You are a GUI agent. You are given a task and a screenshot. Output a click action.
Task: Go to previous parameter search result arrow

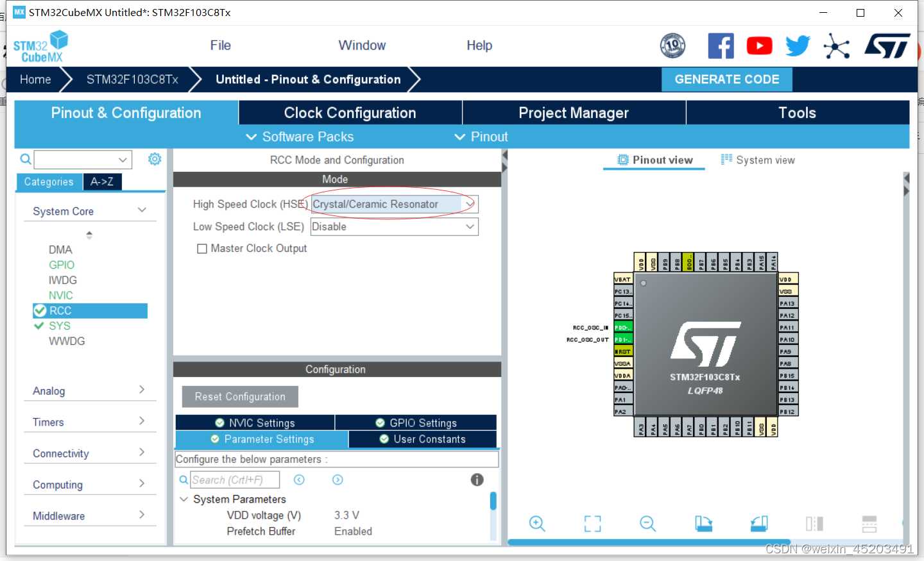(x=299, y=480)
